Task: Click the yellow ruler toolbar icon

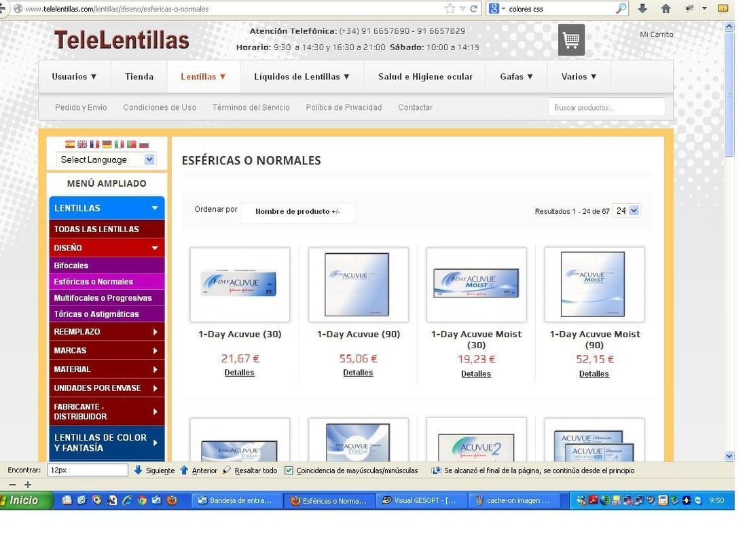Action: pyautogui.click(x=723, y=8)
